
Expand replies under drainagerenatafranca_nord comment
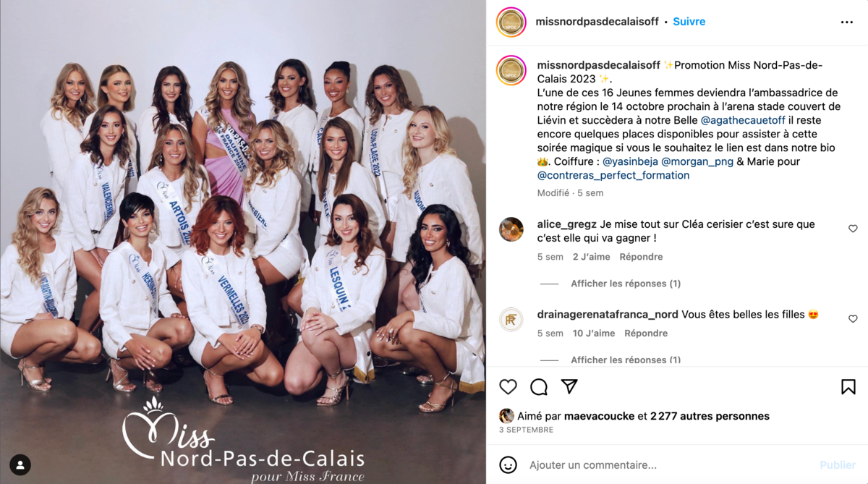pos(626,360)
